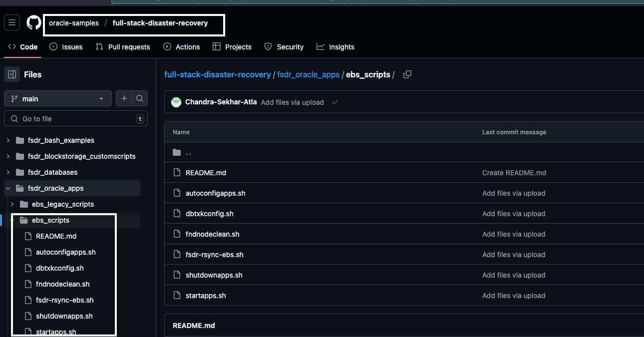Open autoconfigapps.sh in the file tree
This screenshot has width=644, height=337.
click(66, 252)
